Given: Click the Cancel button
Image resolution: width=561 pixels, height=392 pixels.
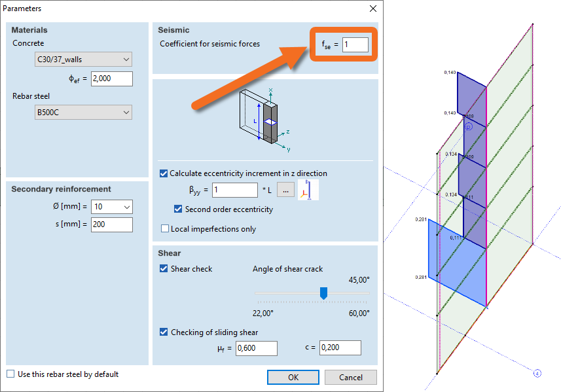Looking at the screenshot, I should pos(351,377).
